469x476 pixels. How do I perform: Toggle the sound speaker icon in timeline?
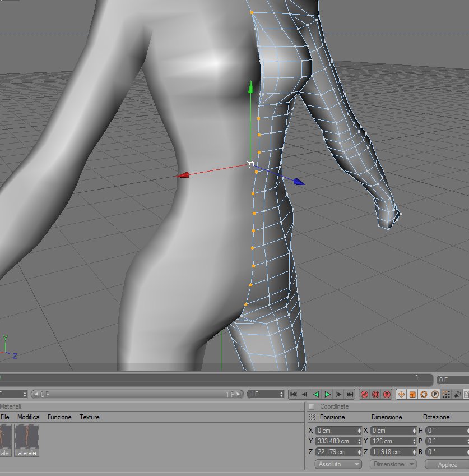[457, 394]
